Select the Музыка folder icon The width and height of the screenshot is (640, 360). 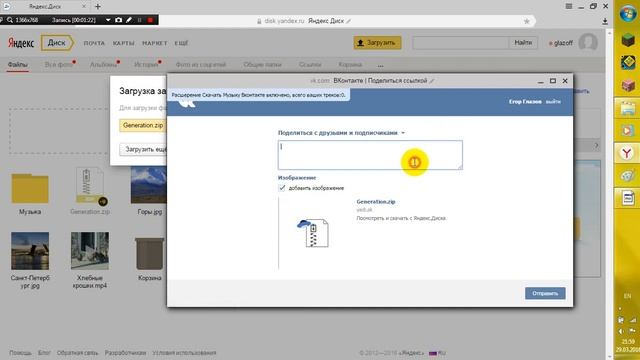30,188
